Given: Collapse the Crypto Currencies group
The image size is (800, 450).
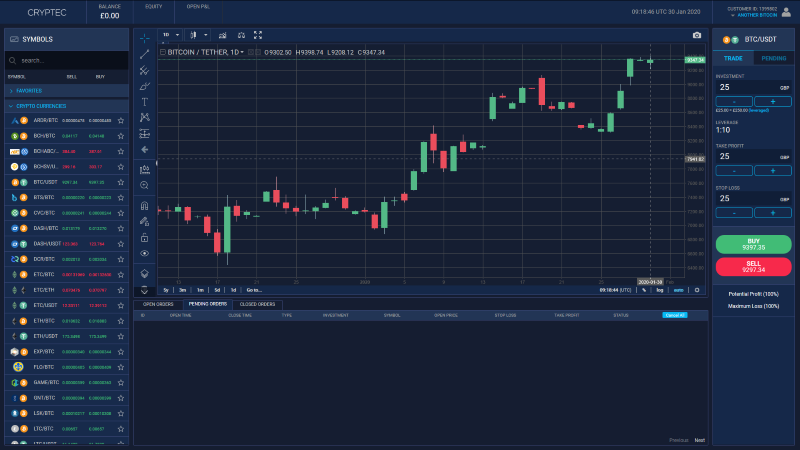Looking at the screenshot, I should 66,106.
